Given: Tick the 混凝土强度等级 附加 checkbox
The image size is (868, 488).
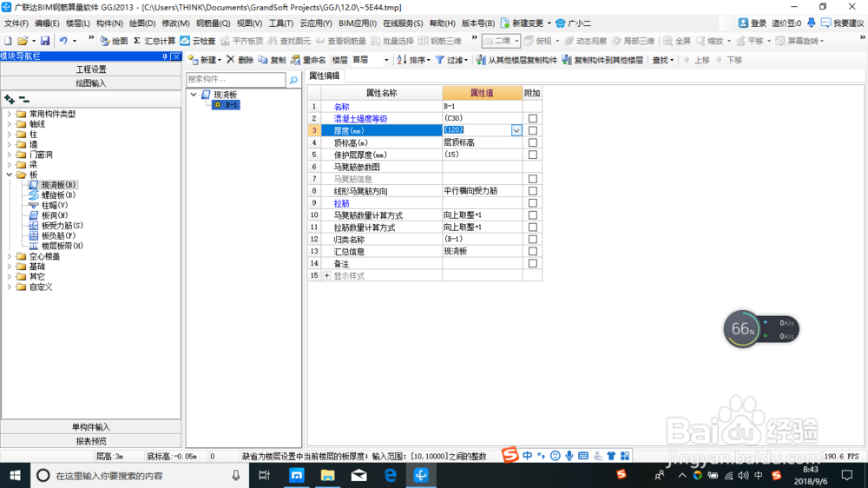Looking at the screenshot, I should (533, 119).
